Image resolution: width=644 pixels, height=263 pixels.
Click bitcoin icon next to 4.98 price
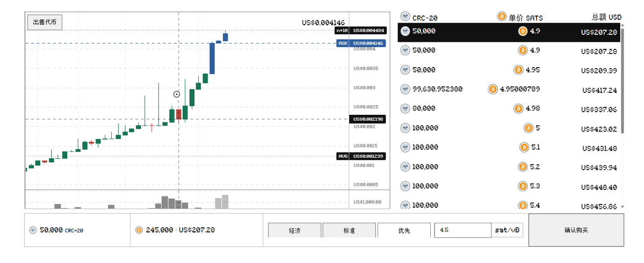click(x=518, y=108)
